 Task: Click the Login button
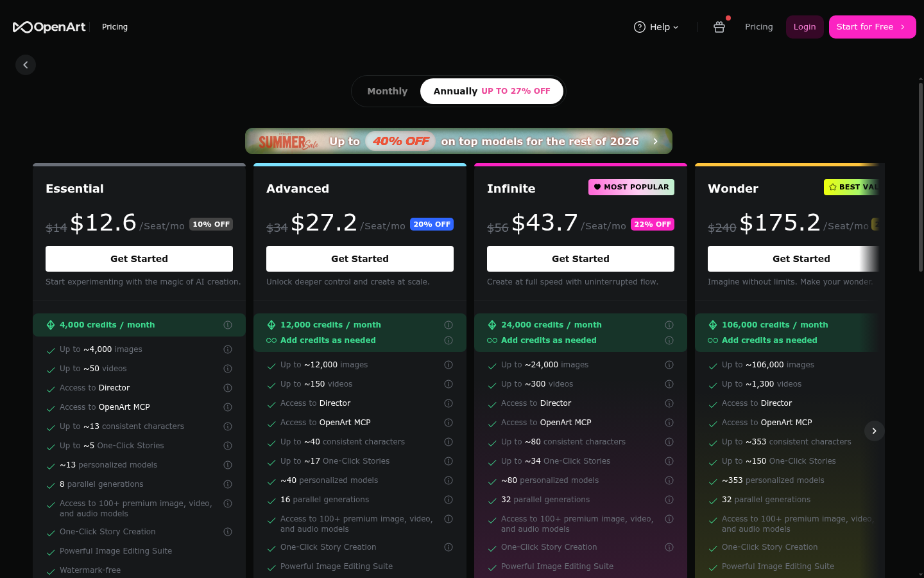805,27
